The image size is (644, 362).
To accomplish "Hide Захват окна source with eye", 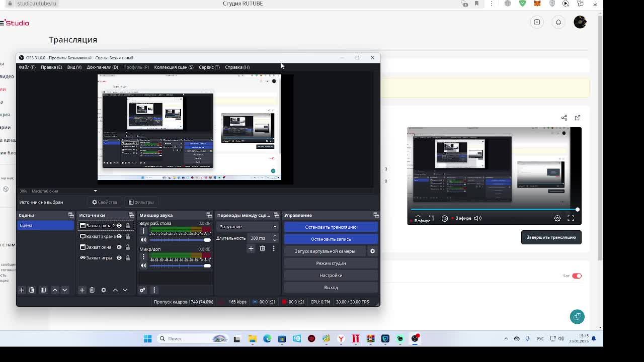I will (x=119, y=247).
